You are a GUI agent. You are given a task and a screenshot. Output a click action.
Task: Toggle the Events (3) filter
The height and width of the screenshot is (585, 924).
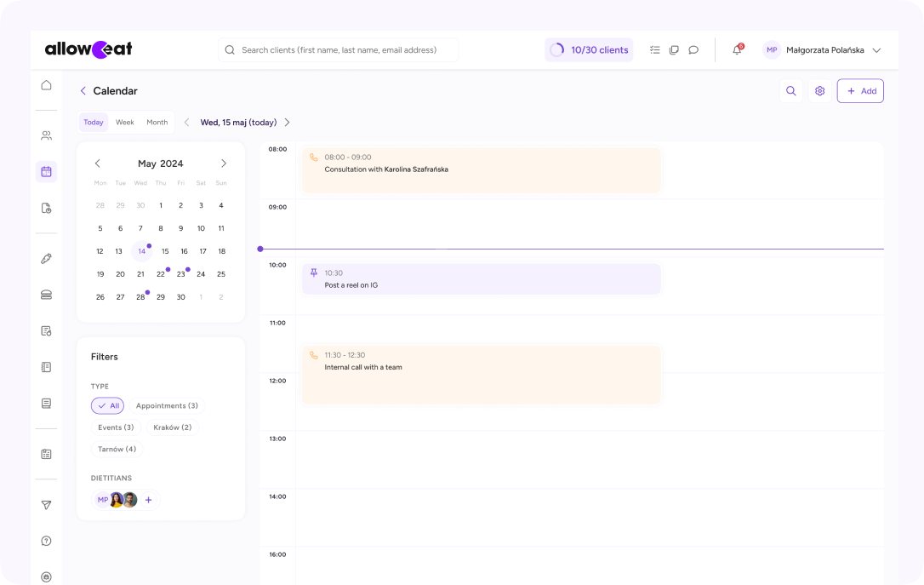[x=116, y=427]
